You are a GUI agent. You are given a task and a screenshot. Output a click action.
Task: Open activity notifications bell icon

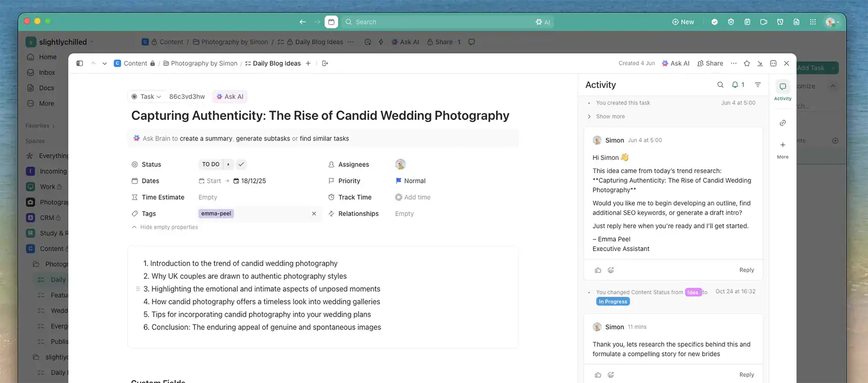(x=738, y=85)
